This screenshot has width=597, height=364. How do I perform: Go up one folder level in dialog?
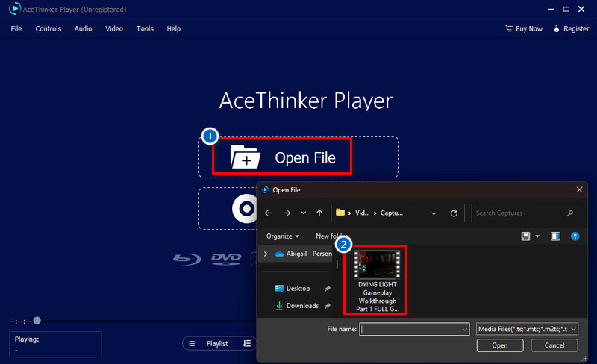click(x=319, y=213)
